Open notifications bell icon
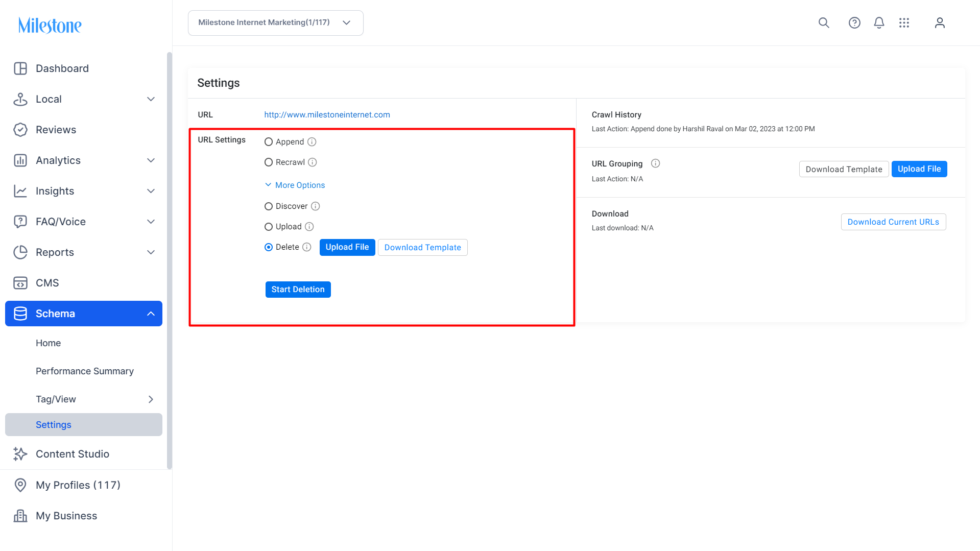This screenshot has height=551, width=980. click(x=879, y=23)
